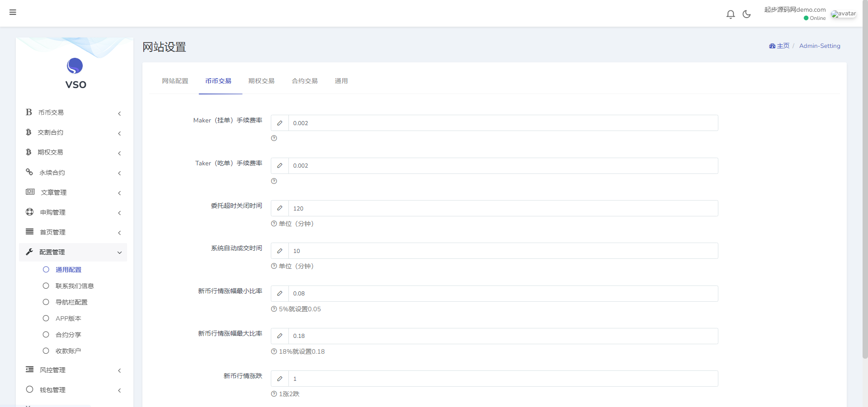Click the 18%就设置0.18 hint text
The width and height of the screenshot is (868, 407).
(x=302, y=351)
